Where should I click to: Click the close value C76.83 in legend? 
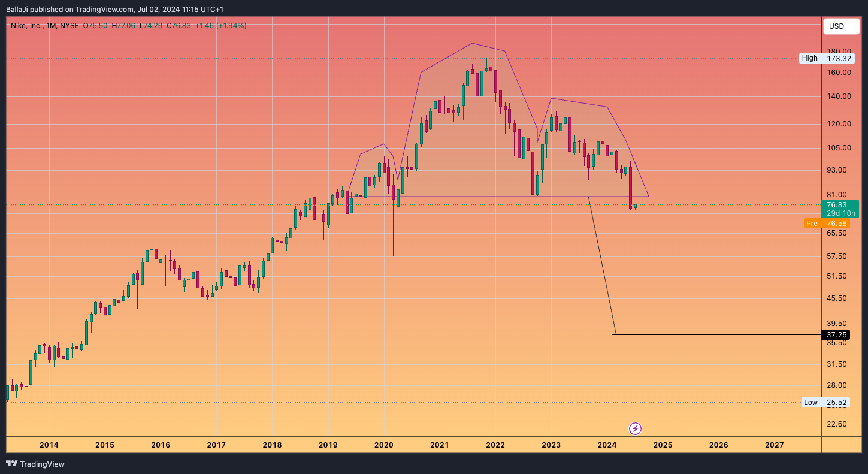point(179,26)
